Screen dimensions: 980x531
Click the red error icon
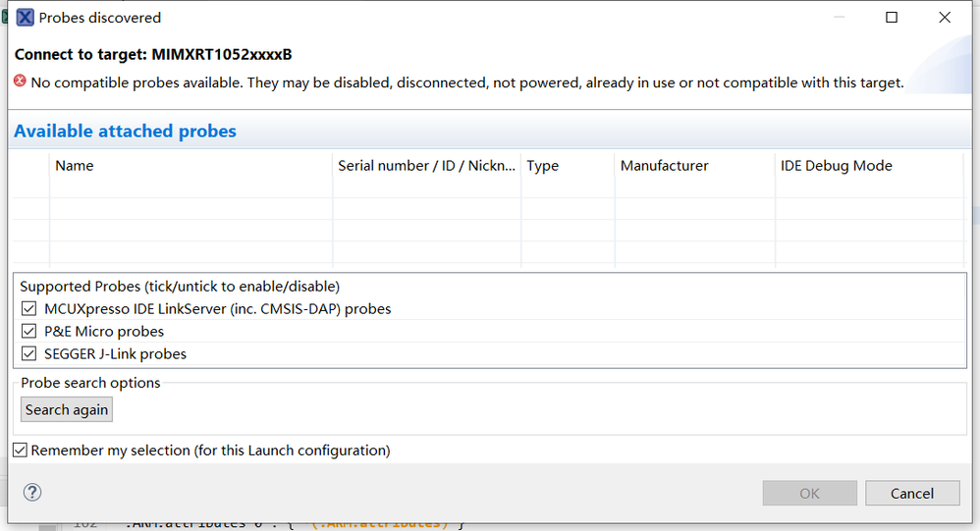(x=21, y=81)
